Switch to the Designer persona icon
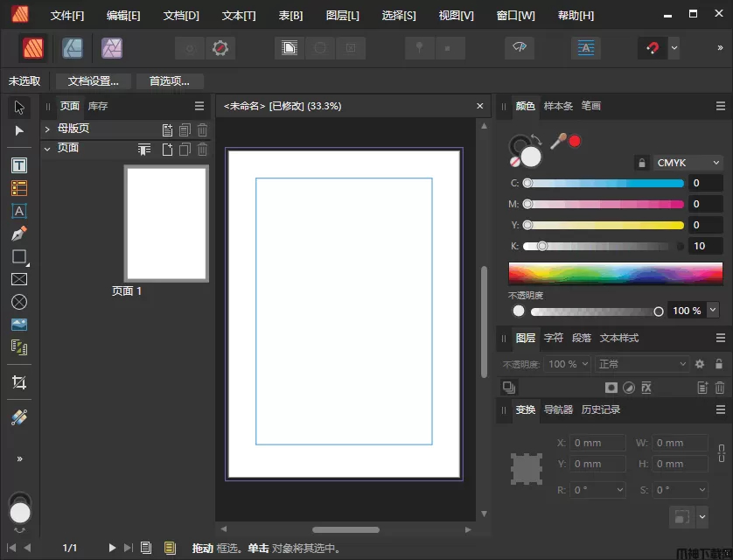The height and width of the screenshot is (560, 733). coord(72,48)
